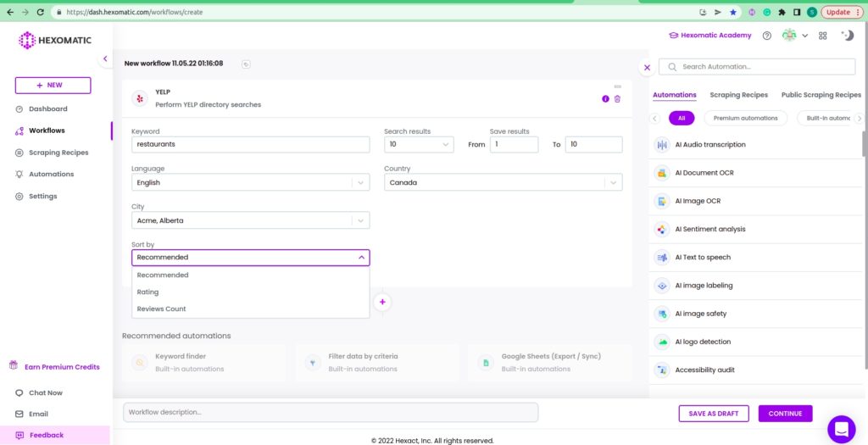This screenshot has width=868, height=445.
Task: Bookmark this page with star icon
Action: [x=733, y=12]
